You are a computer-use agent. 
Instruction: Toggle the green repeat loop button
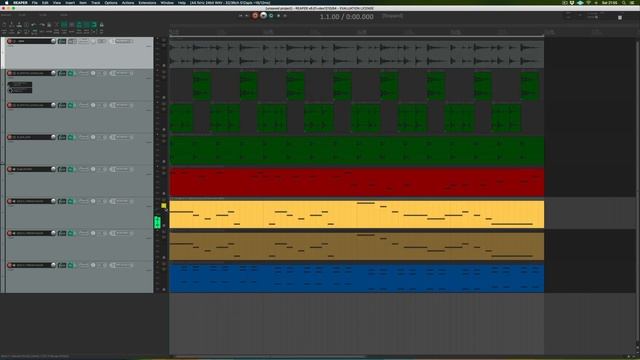(x=271, y=16)
